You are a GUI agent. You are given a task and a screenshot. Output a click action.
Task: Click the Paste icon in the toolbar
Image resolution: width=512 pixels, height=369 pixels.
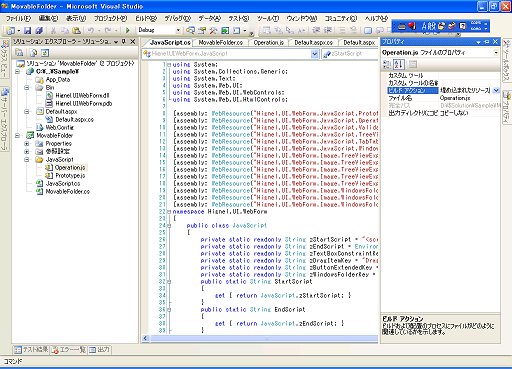pyautogui.click(x=77, y=31)
